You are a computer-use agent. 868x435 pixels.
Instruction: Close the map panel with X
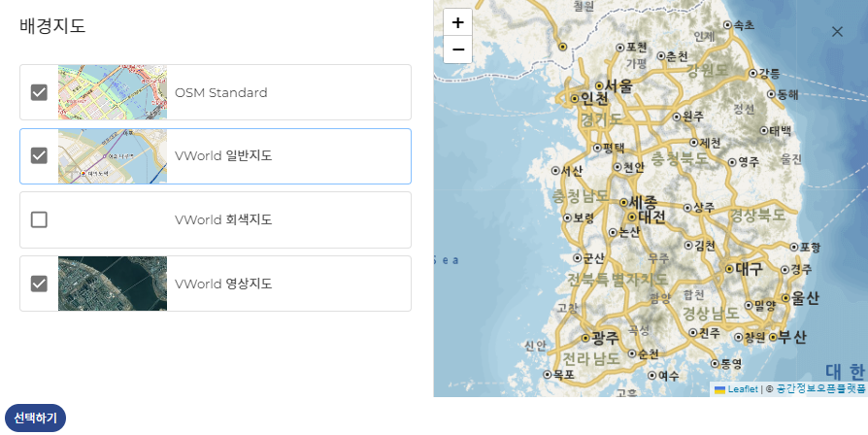(837, 32)
